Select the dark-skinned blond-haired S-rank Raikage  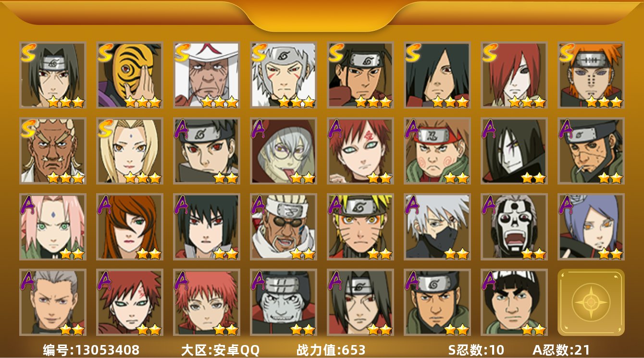(52, 151)
